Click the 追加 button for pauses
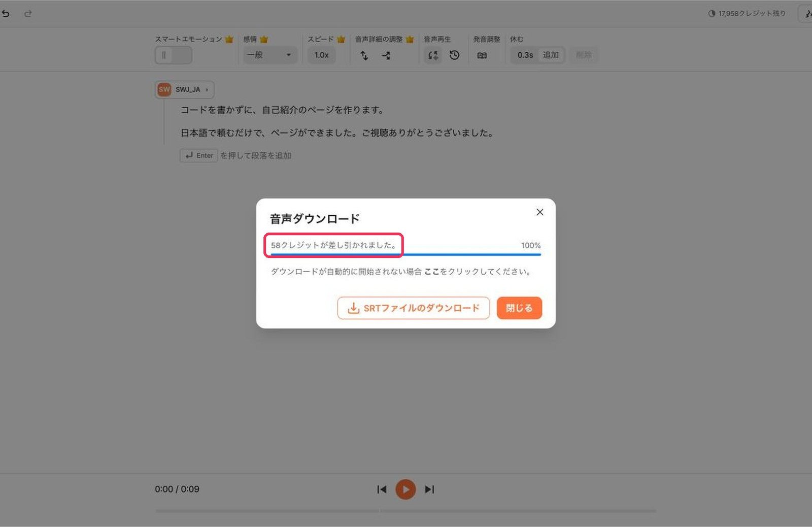812x527 pixels. pos(551,55)
